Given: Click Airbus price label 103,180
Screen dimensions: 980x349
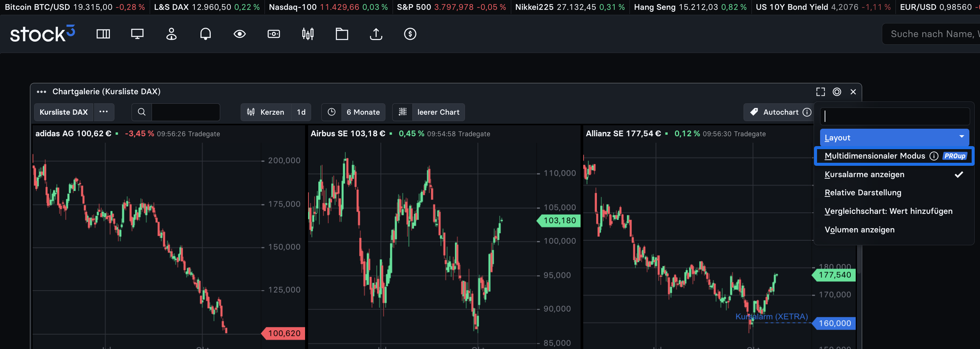Looking at the screenshot, I should click(559, 221).
